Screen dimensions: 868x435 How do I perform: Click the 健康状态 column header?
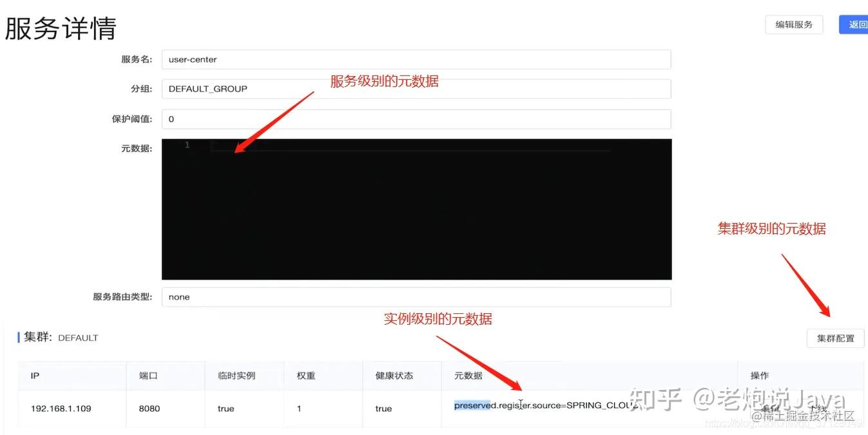tap(394, 376)
